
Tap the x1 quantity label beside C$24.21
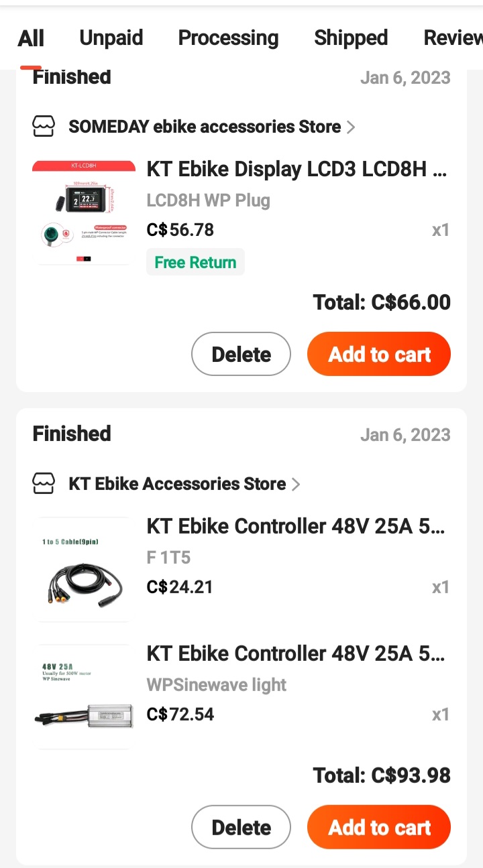440,587
